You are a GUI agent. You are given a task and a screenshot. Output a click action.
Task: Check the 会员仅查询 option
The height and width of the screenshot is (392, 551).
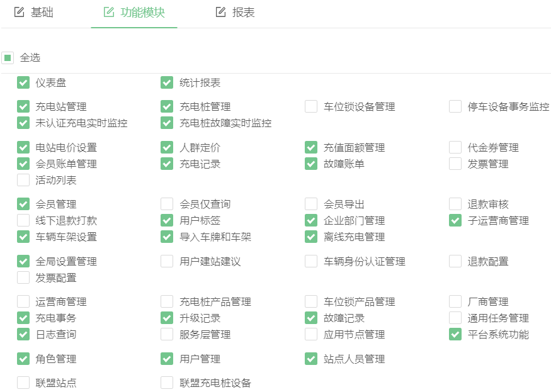point(167,204)
